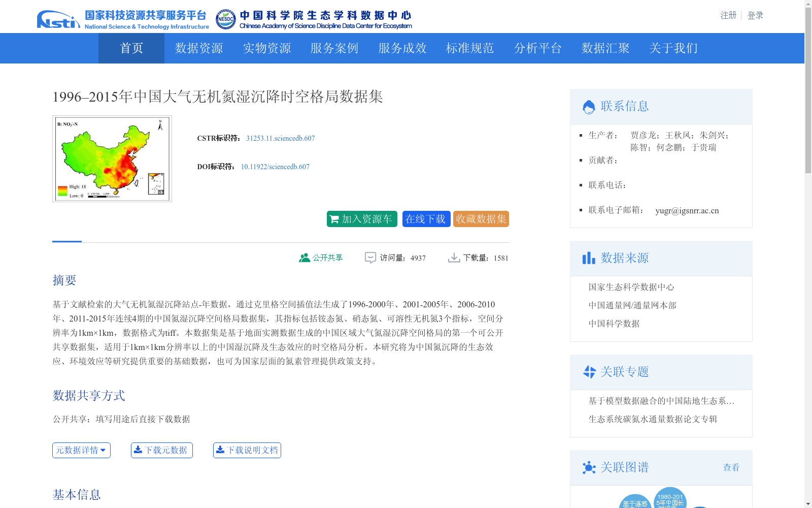Click the 摘要 section heading
This screenshot has height=508, width=812.
coord(64,280)
